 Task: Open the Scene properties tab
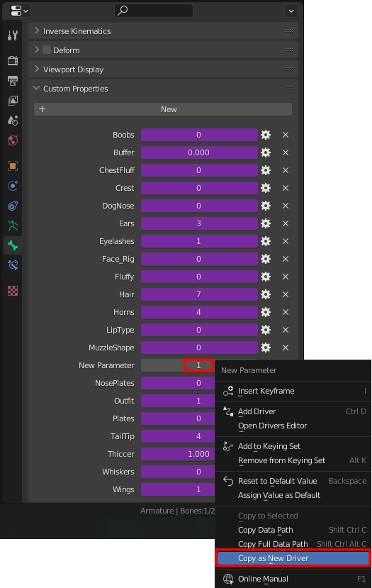point(12,121)
